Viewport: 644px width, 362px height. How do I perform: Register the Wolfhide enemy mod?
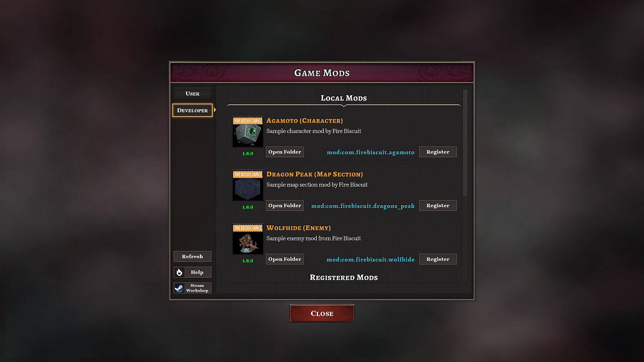pyautogui.click(x=438, y=259)
